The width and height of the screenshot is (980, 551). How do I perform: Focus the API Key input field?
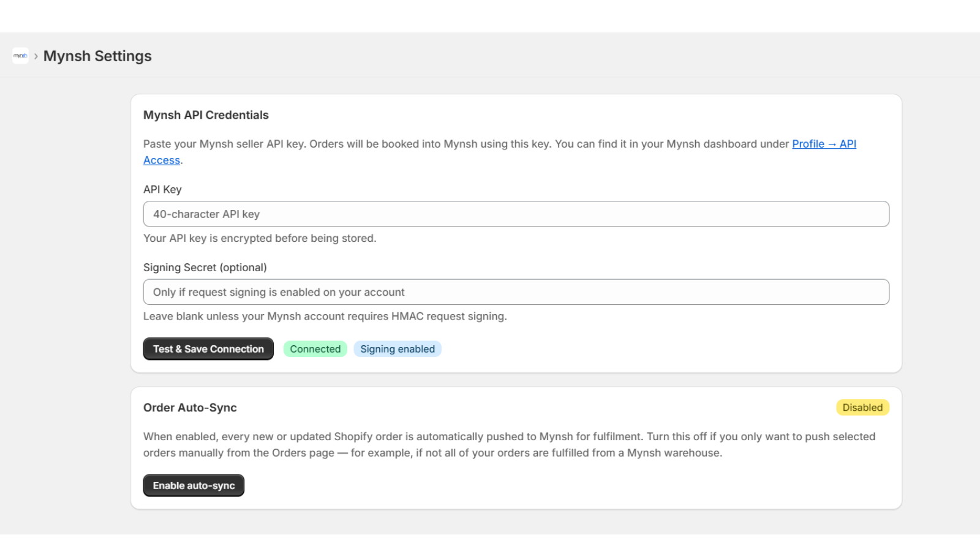516,214
